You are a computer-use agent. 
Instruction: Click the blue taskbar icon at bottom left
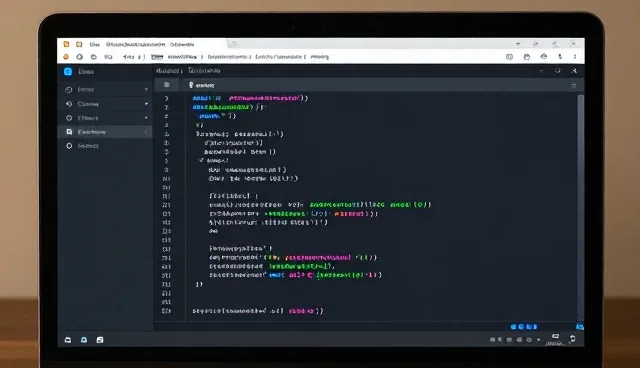click(84, 339)
